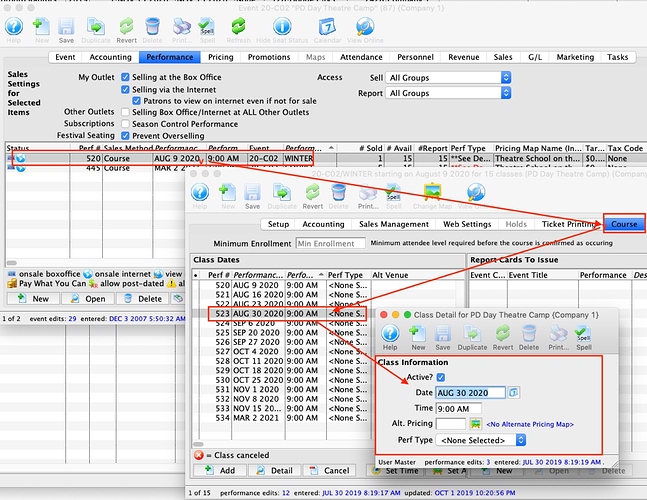Click Revert icon in performance window toolbar
The height and width of the screenshot is (500, 647).
(x=313, y=193)
